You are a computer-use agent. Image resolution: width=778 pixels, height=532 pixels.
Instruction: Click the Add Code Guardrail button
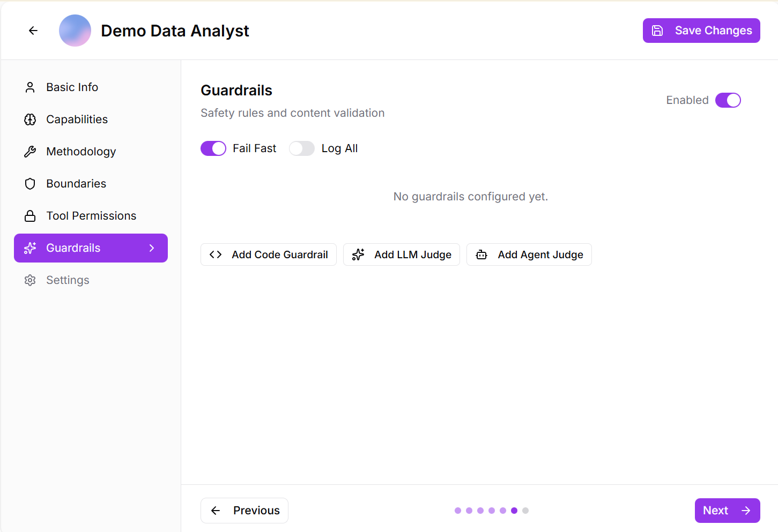tap(269, 254)
